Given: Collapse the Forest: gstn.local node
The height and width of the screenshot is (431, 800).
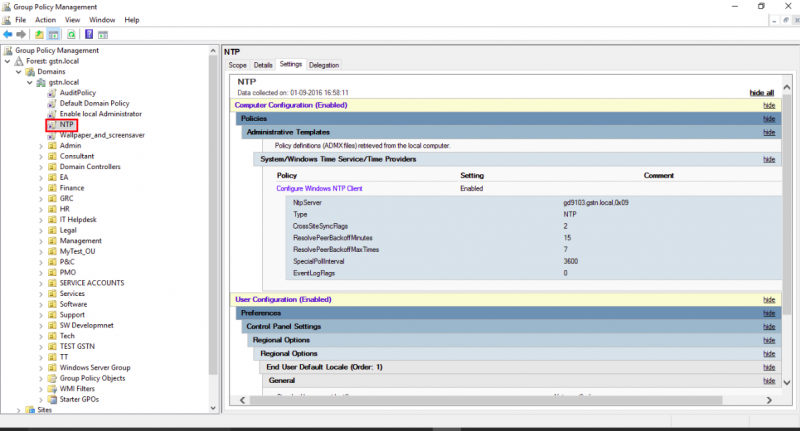Looking at the screenshot, I should point(7,61).
